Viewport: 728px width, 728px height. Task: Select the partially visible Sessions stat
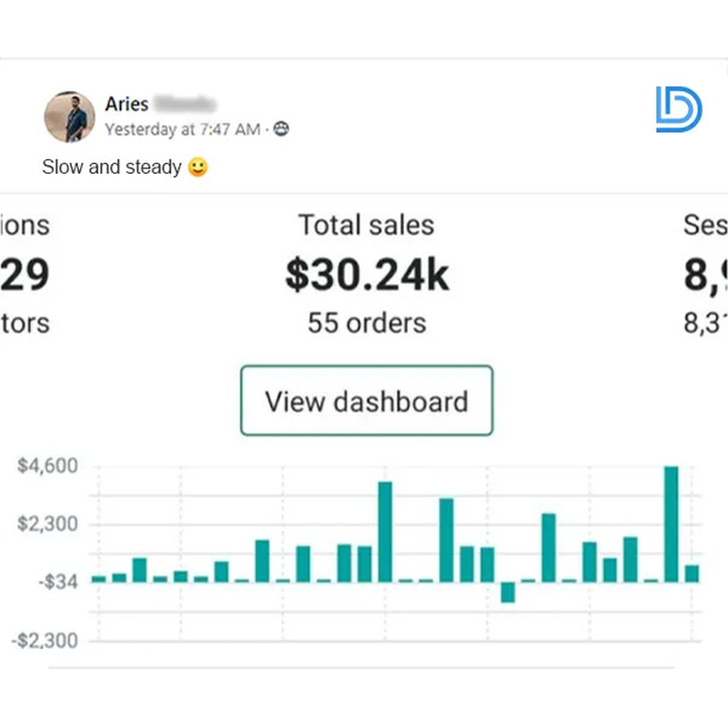(x=709, y=225)
